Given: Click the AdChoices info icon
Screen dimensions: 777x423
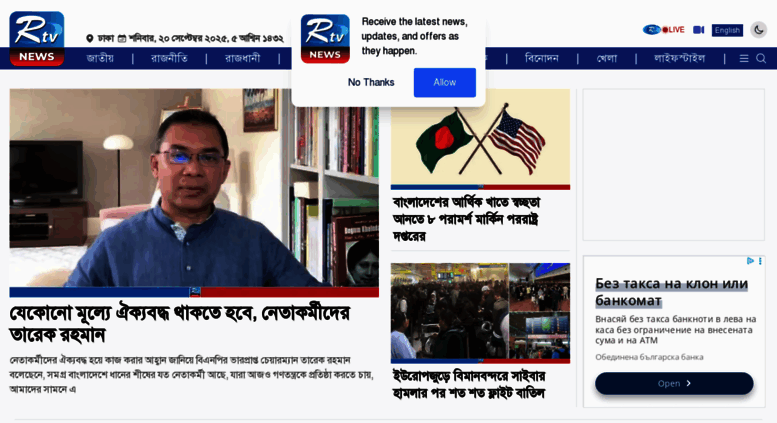Looking at the screenshot, I should (x=750, y=261).
